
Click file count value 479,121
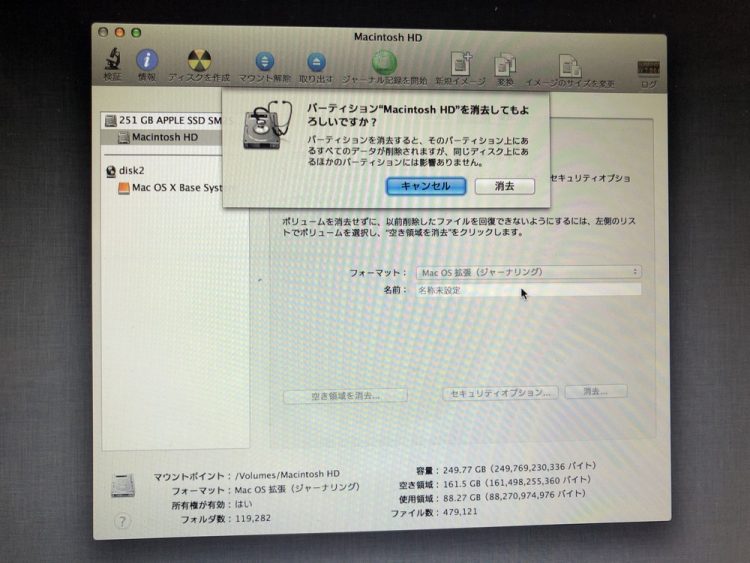coord(460,512)
